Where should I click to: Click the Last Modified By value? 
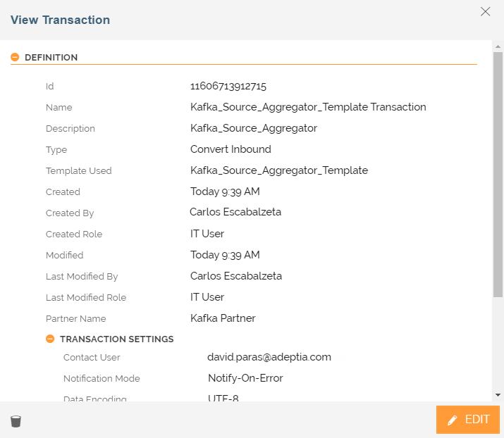(236, 276)
